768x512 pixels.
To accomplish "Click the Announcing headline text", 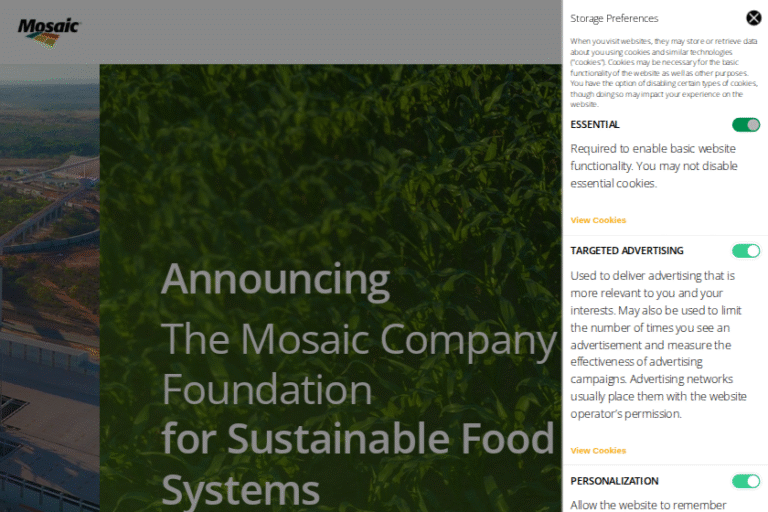I will (x=275, y=279).
